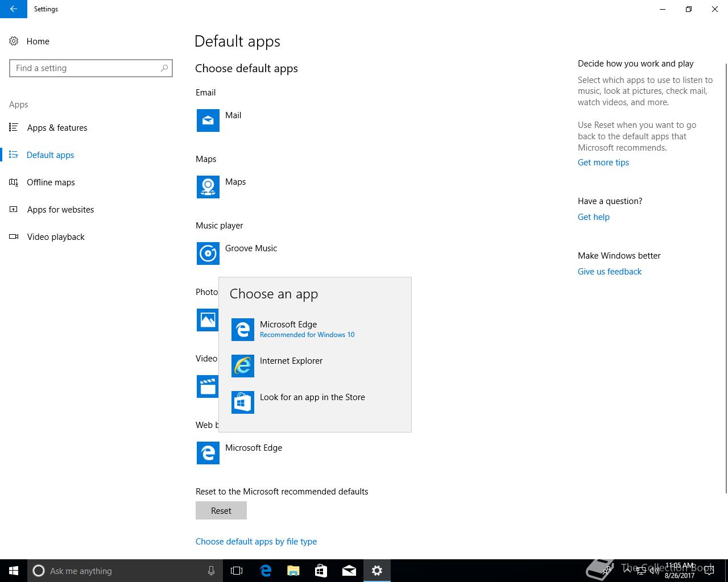Click the Mail app icon under Email
The height and width of the screenshot is (582, 728).
point(208,120)
